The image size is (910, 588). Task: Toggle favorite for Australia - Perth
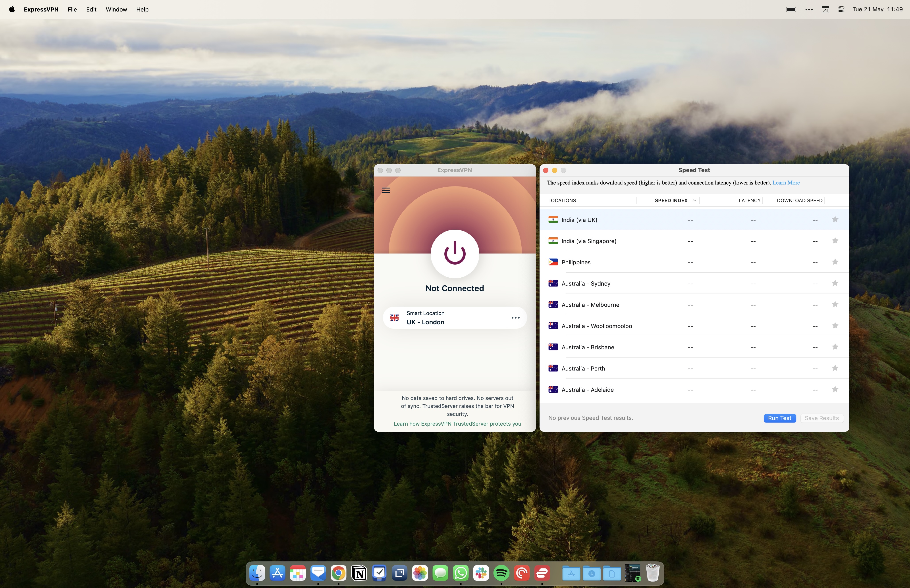835,368
